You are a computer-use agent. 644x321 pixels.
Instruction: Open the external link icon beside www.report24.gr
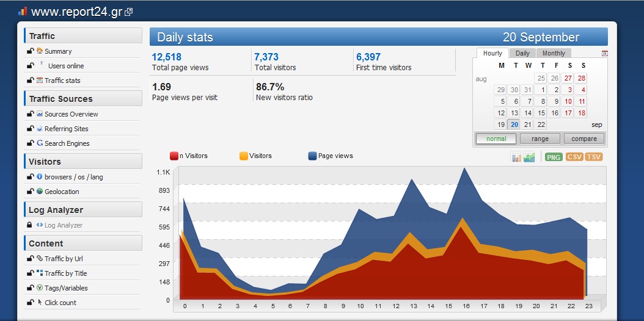129,12
